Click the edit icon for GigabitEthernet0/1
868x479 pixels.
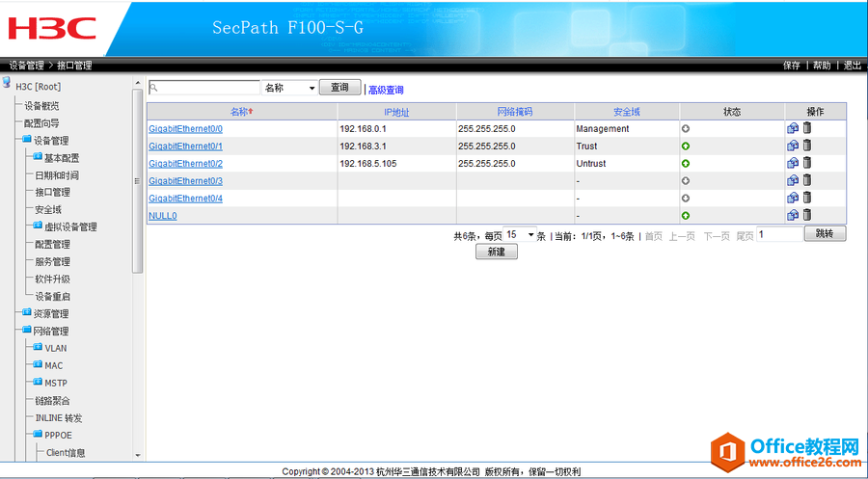pyautogui.click(x=793, y=146)
